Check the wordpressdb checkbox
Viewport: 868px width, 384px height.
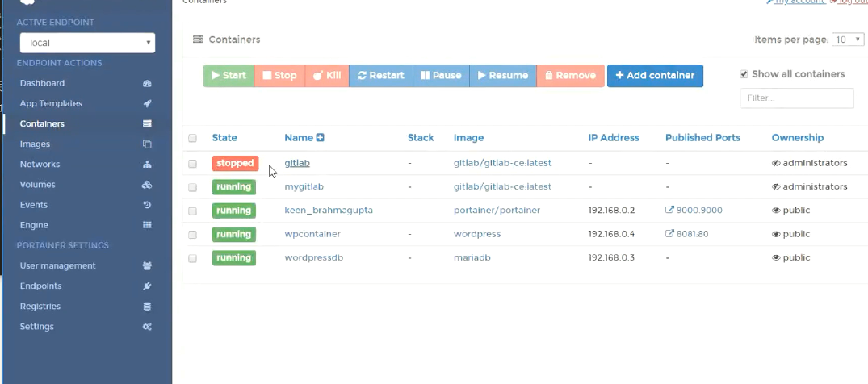pos(192,258)
